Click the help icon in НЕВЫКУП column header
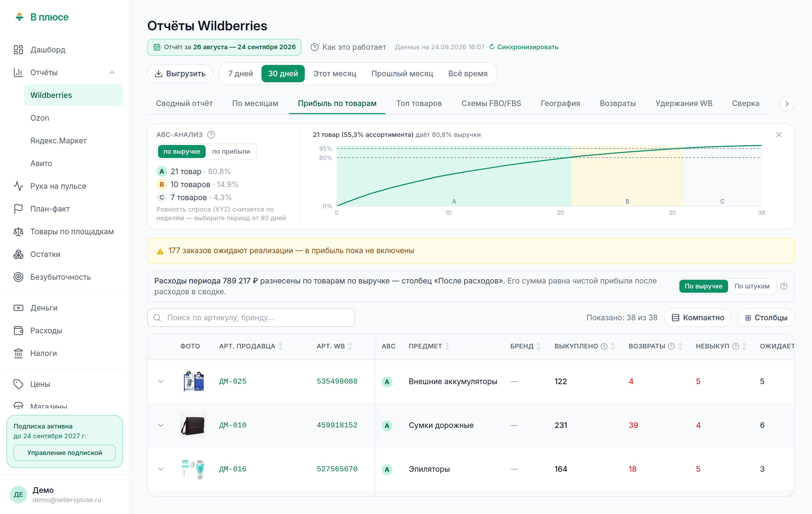This screenshot has width=812, height=514. coord(735,346)
